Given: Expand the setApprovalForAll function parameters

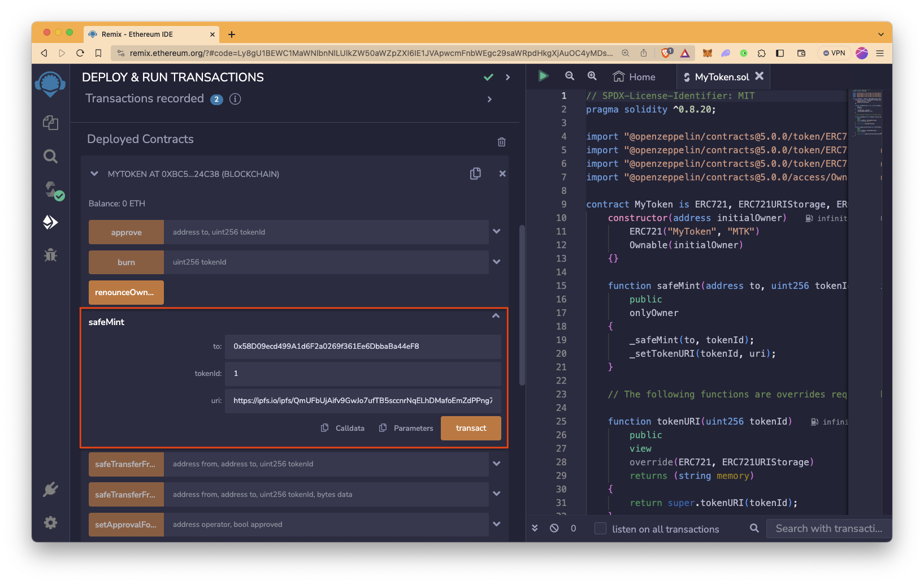Looking at the screenshot, I should coord(497,524).
